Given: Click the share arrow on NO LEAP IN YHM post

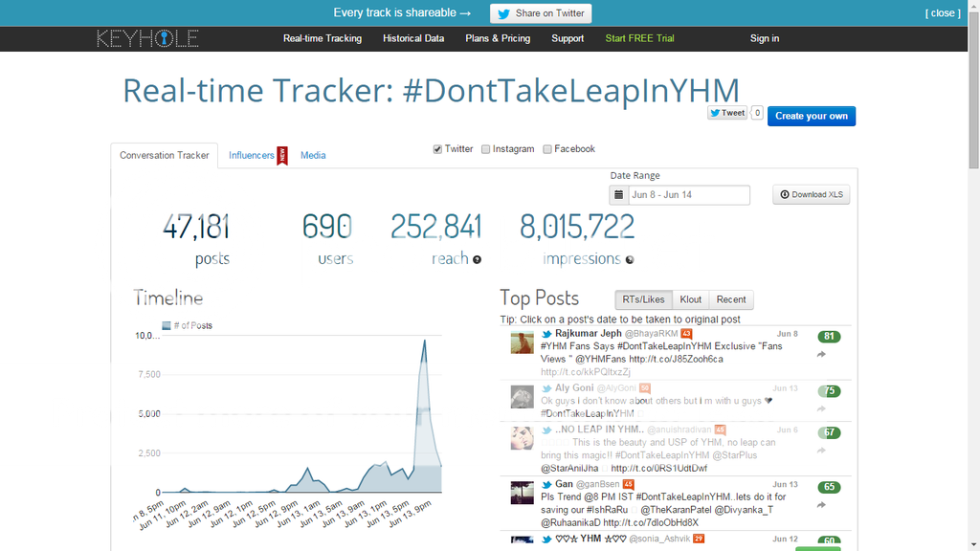Looking at the screenshot, I should click(x=821, y=451).
